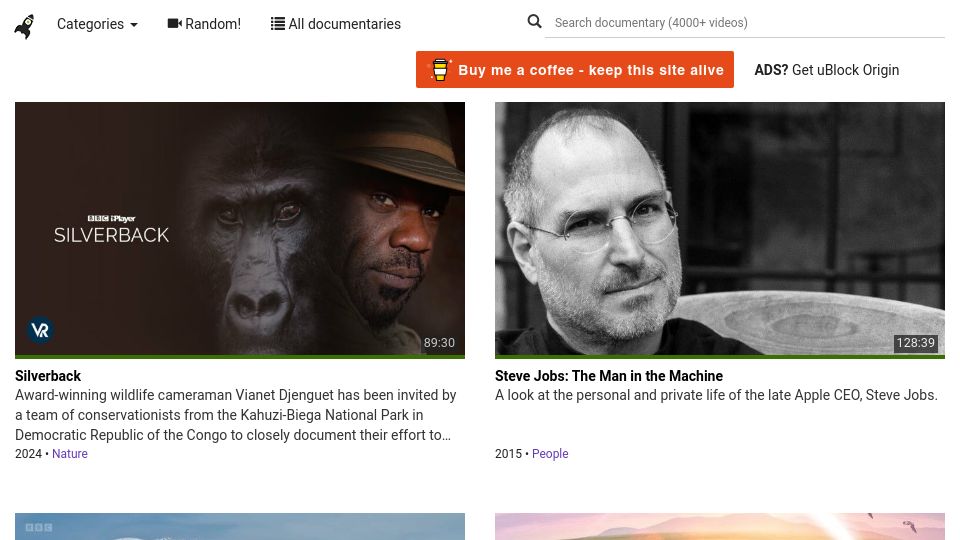This screenshot has height=540, width=960.
Task: Click the VR badge on Silverback thumbnail
Action: (x=40, y=330)
